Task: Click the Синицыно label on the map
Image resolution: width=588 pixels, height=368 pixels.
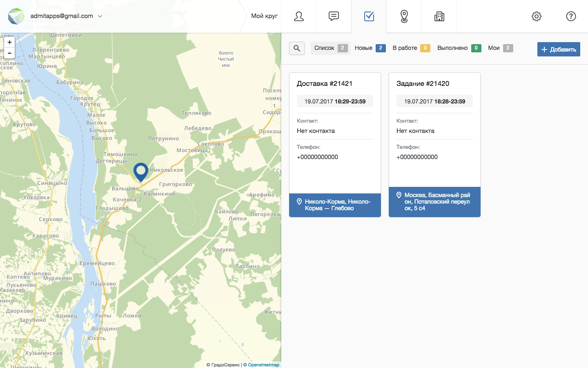Action: (x=52, y=183)
